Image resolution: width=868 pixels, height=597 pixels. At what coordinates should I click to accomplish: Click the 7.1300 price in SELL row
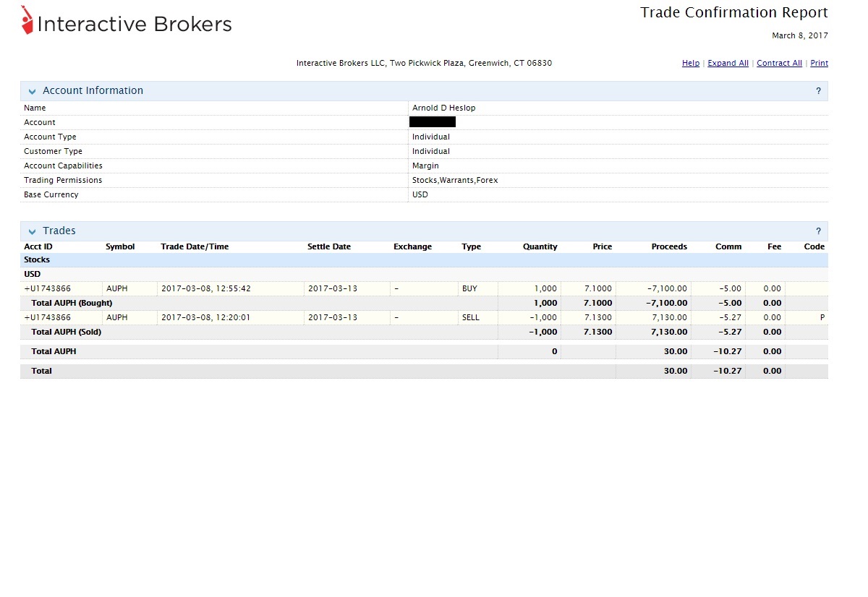(598, 317)
